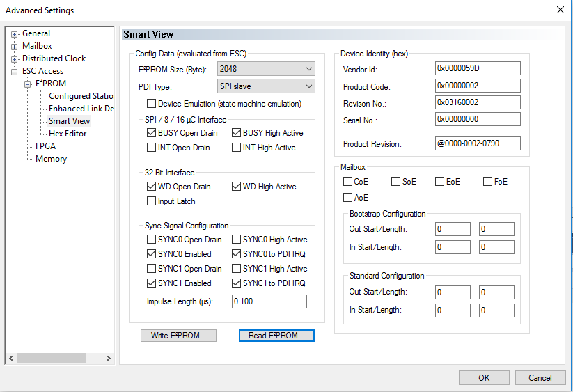
Task: Toggle SYNC0 Enabled checkbox
Action: click(152, 254)
